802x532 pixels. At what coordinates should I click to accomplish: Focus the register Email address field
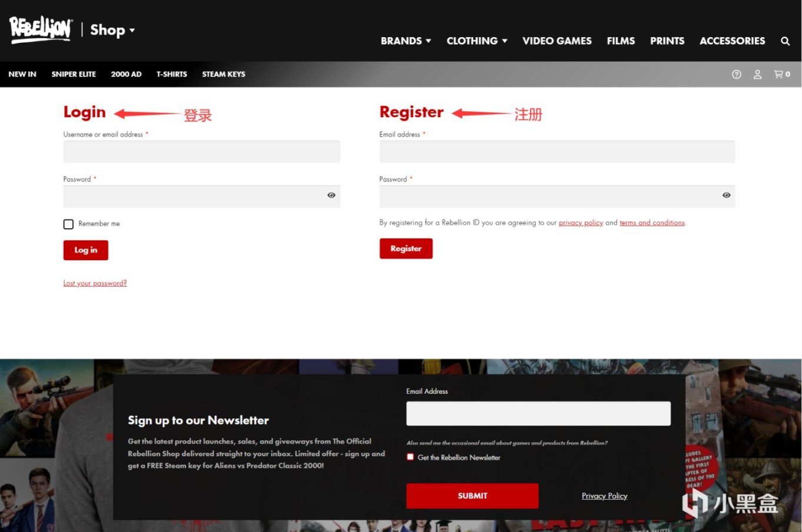(x=557, y=152)
